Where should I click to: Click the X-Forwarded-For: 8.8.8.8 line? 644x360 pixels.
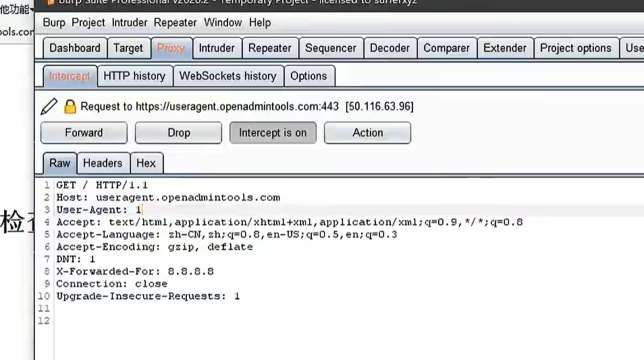(135, 272)
